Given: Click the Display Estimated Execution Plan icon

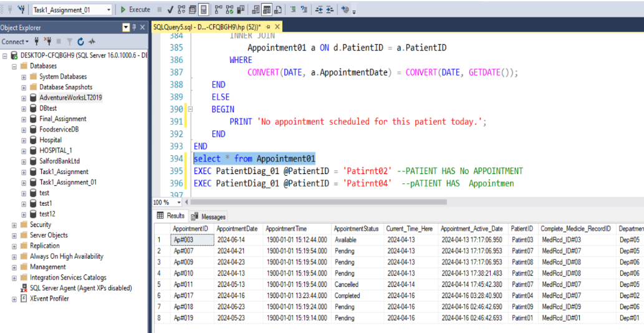Looking at the screenshot, I should coord(181,9).
